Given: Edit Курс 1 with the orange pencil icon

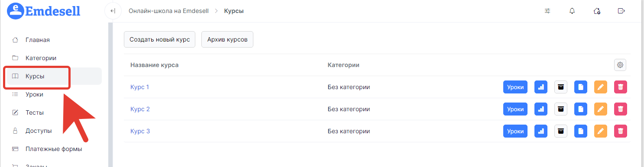Looking at the screenshot, I should 601,87.
